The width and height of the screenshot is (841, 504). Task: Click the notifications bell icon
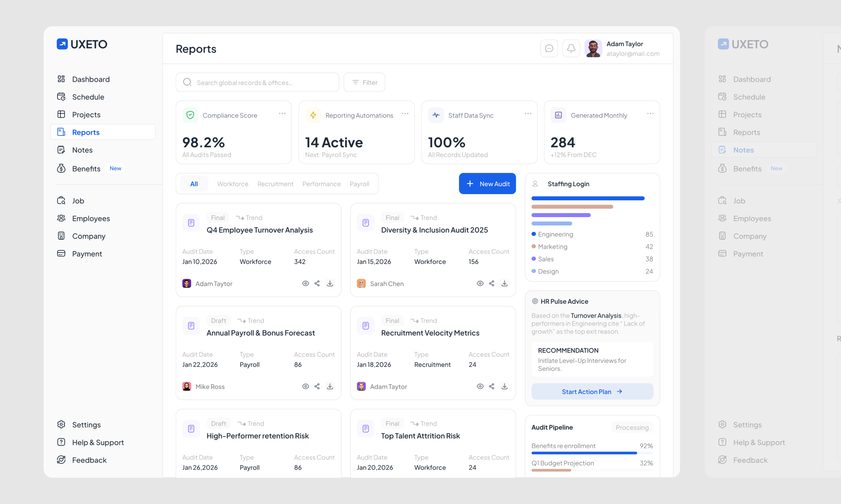point(571,48)
